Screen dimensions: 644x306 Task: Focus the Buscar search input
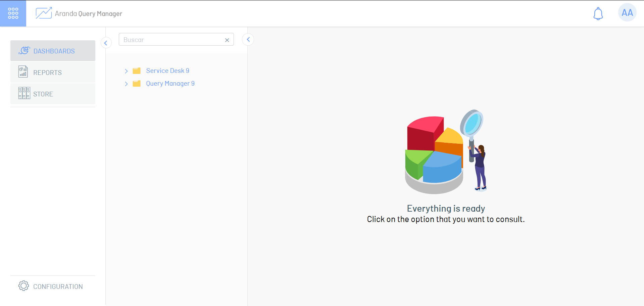[171, 40]
